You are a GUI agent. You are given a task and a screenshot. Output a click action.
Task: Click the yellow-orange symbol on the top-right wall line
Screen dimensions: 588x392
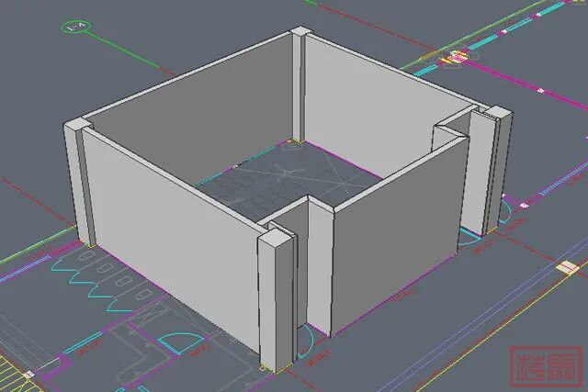(x=455, y=59)
